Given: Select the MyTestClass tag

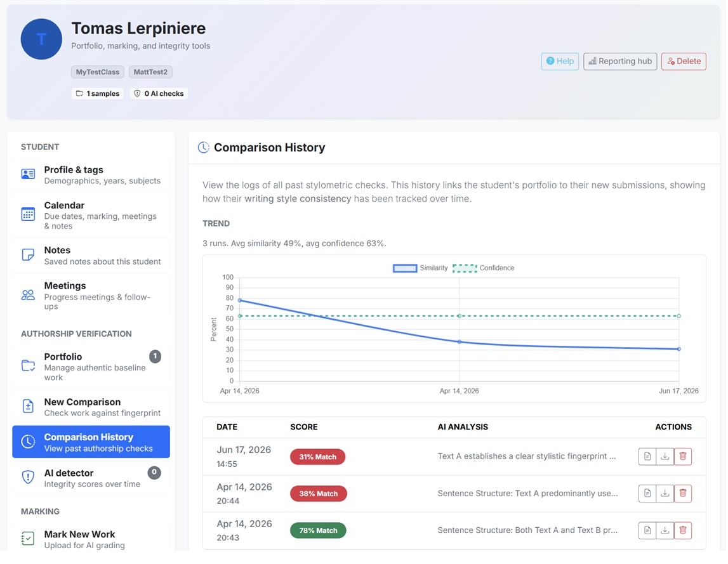Looking at the screenshot, I should point(98,72).
